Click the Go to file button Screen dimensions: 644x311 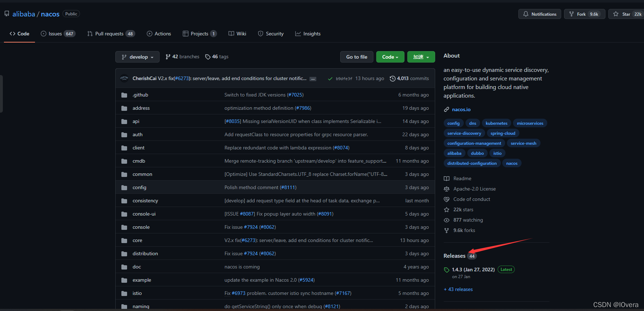click(357, 57)
